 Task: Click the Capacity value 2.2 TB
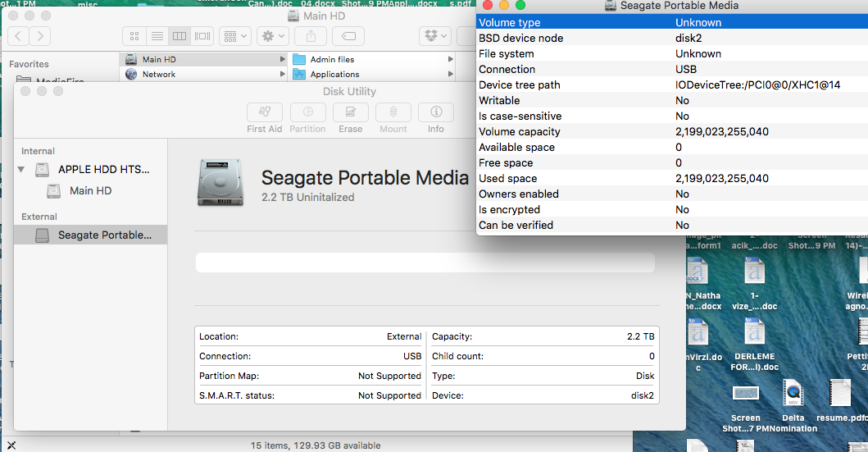coord(640,336)
